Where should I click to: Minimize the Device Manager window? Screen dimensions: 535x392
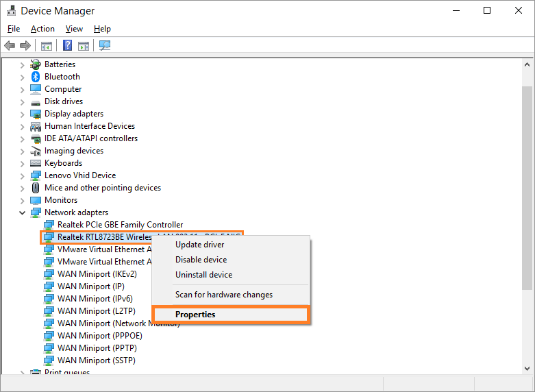456,10
